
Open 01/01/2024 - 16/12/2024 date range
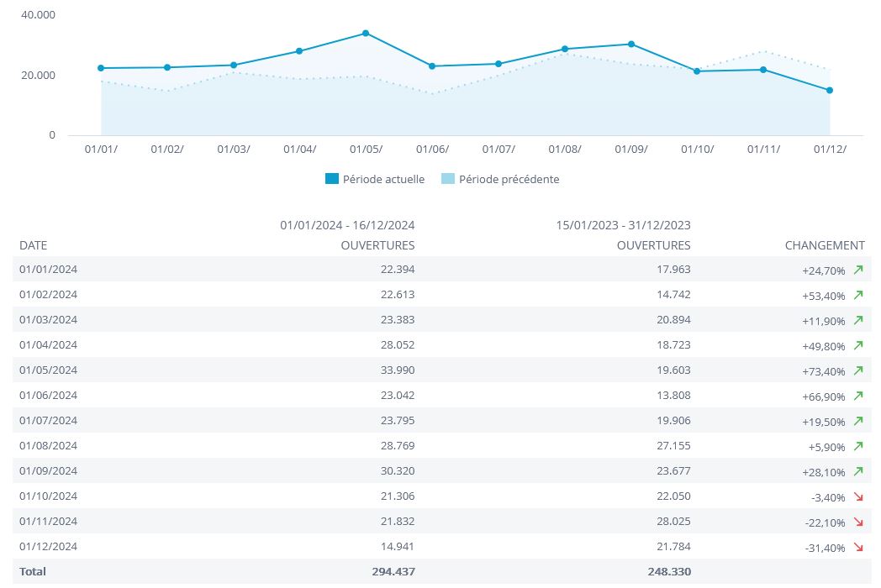pyautogui.click(x=347, y=225)
